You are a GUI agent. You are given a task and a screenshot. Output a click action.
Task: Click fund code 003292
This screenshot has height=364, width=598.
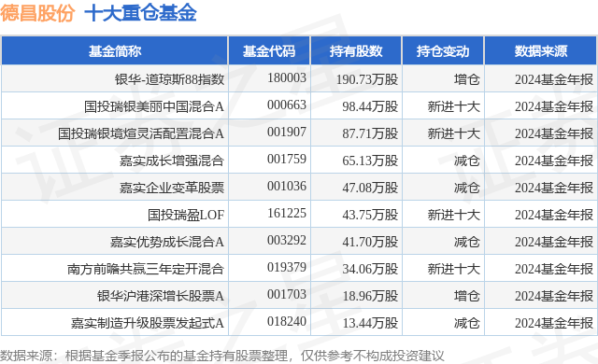coord(287,240)
